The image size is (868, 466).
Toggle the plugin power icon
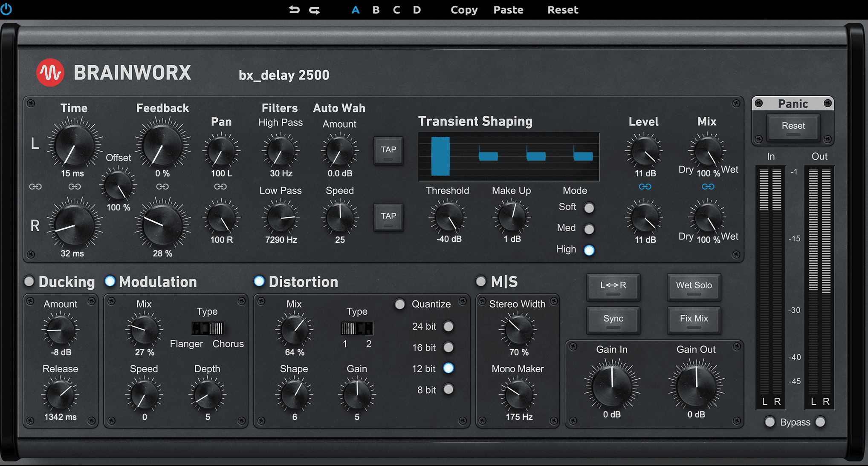[6, 9]
